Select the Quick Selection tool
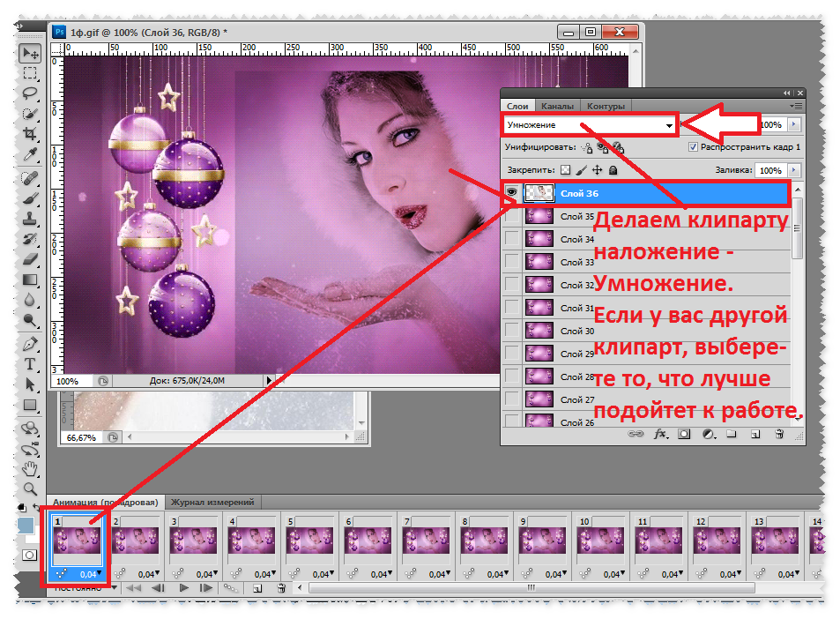The image size is (840, 619). click(x=30, y=113)
